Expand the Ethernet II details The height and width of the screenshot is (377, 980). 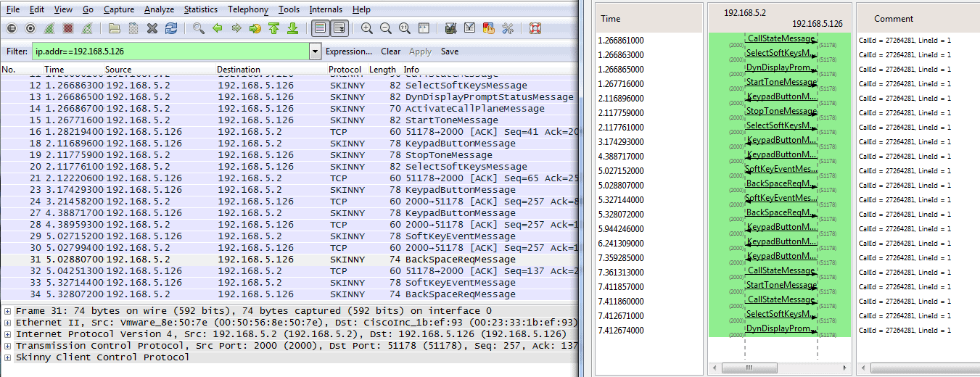click(7, 323)
